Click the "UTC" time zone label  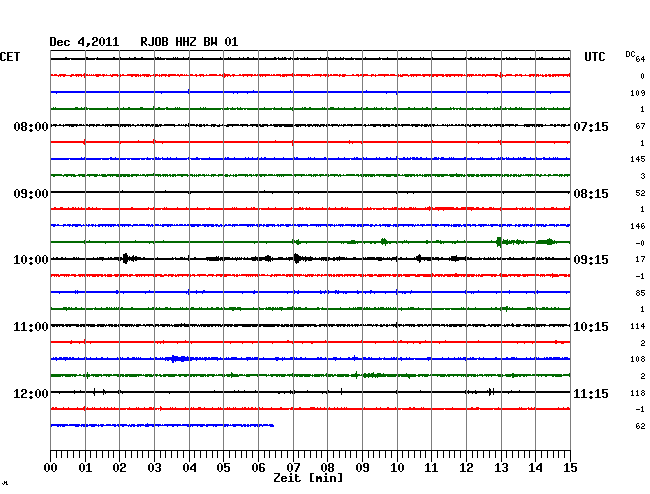point(594,57)
